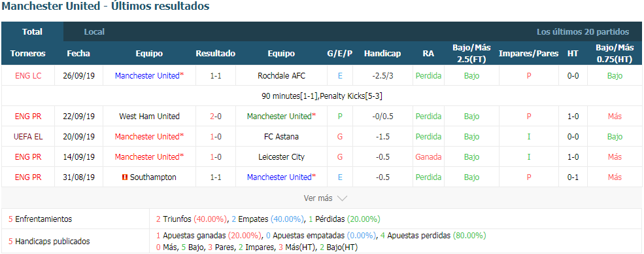Open Rochdale AFC team link
Screen dimensions: 644x254
click(x=281, y=76)
